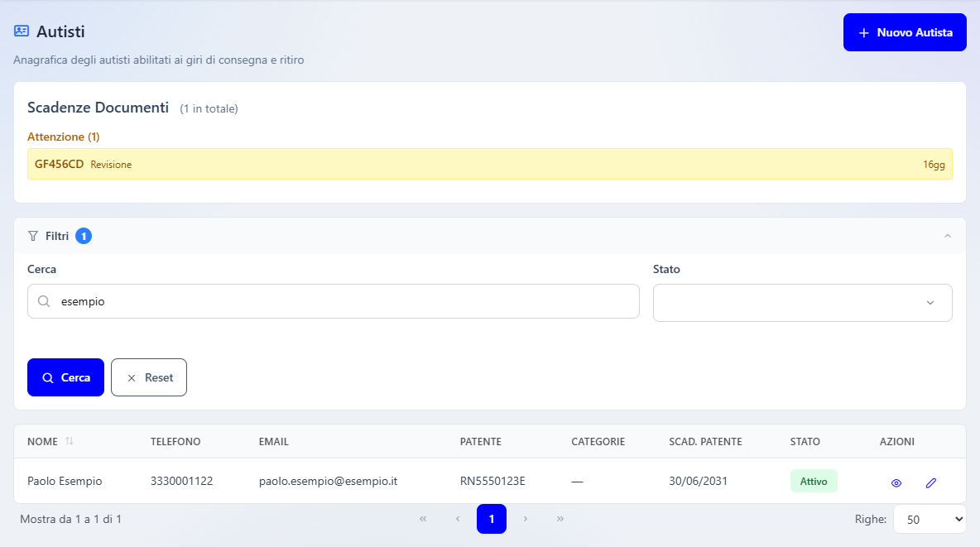The width and height of the screenshot is (980, 547).
Task: Open the GF456CD Revisione deadline warning row
Action: click(x=490, y=164)
